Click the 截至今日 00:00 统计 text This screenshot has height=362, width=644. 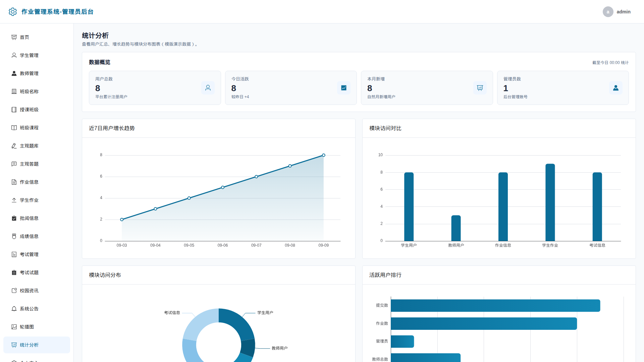point(610,63)
